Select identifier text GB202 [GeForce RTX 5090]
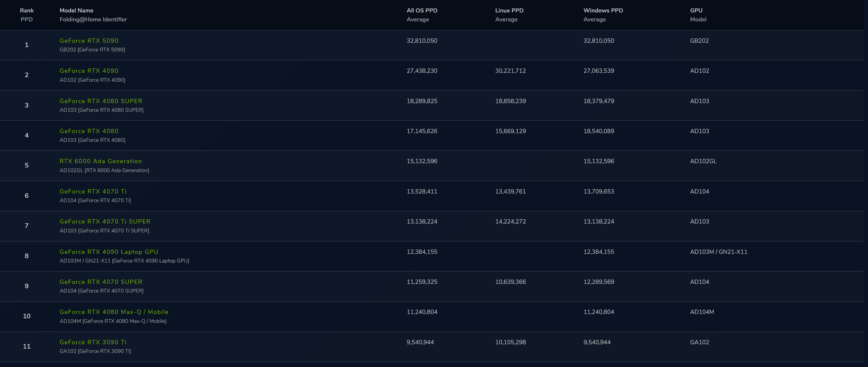Image resolution: width=868 pixels, height=367 pixels. [92, 50]
